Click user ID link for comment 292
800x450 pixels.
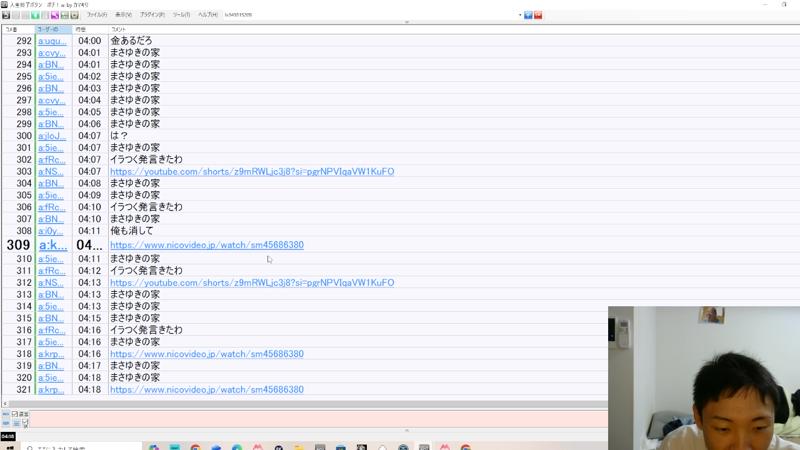(x=51, y=41)
